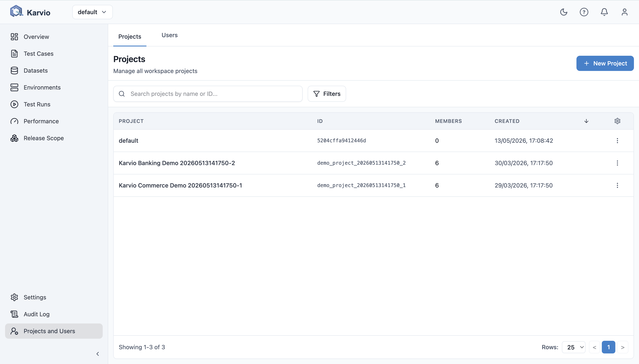
Task: Click the funnel icon in Filters
Action: coord(316,94)
